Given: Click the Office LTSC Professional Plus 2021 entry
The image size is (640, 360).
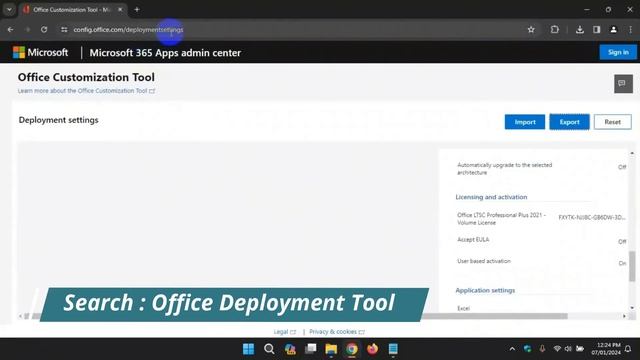Looking at the screenshot, I should click(x=501, y=219).
